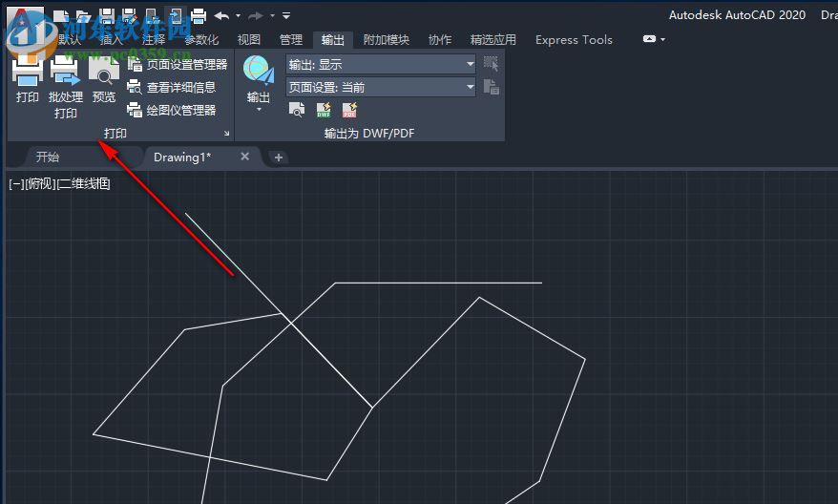Click New drawing in quick access toolbar

61,16
